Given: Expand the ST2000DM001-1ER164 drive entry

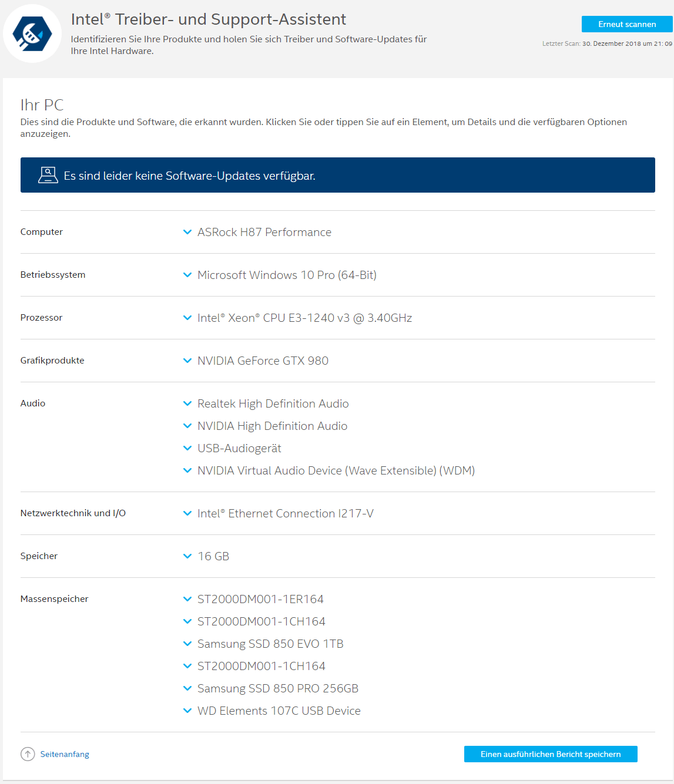Looking at the screenshot, I should pos(253,599).
